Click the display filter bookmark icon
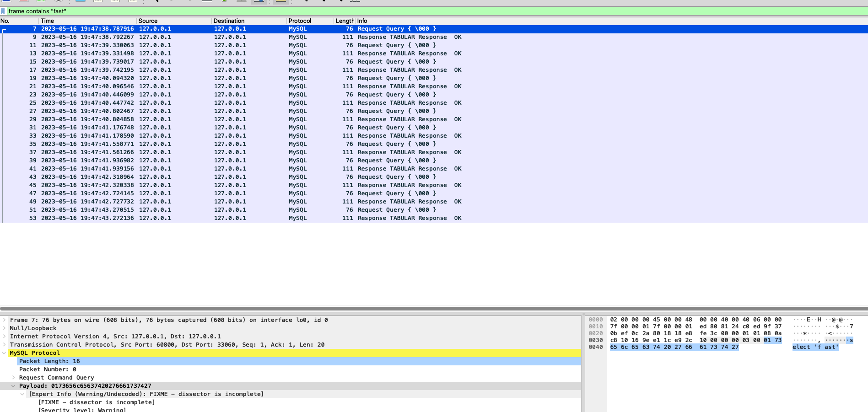The height and width of the screenshot is (412, 868). click(x=3, y=11)
